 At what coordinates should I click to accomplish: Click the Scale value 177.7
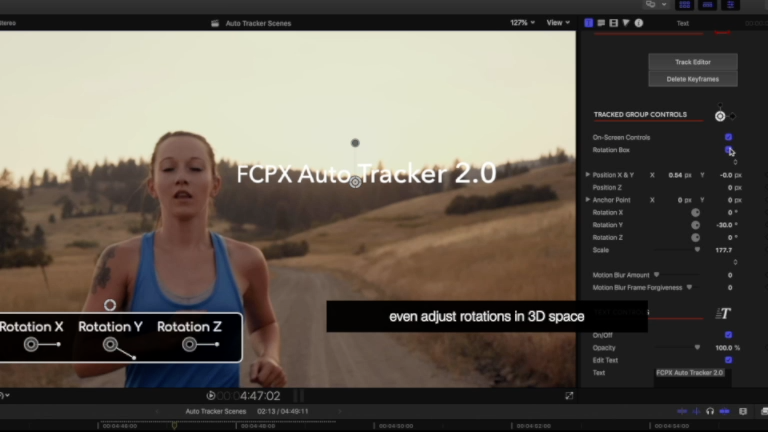(723, 250)
